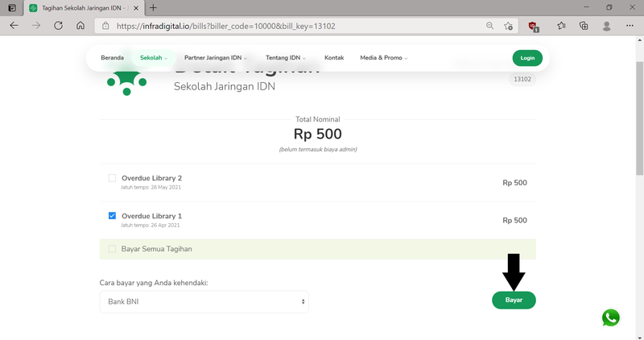Viewport: 644px width, 340px height.
Task: Click the green IDN logo
Action: pyautogui.click(x=126, y=84)
